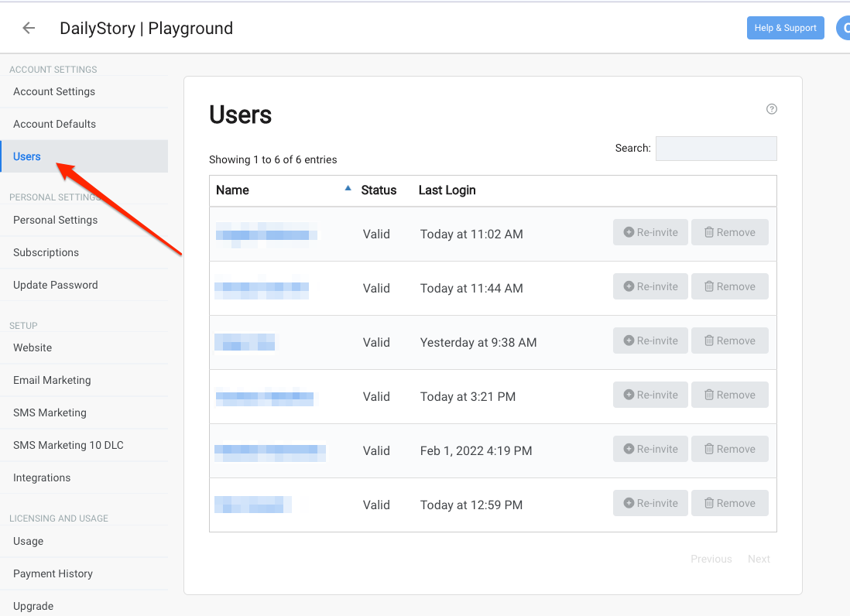Viewport: 850px width, 616px height.
Task: Click the 'Feb 1, 2022 4:19 PM' cell
Action: point(476,450)
